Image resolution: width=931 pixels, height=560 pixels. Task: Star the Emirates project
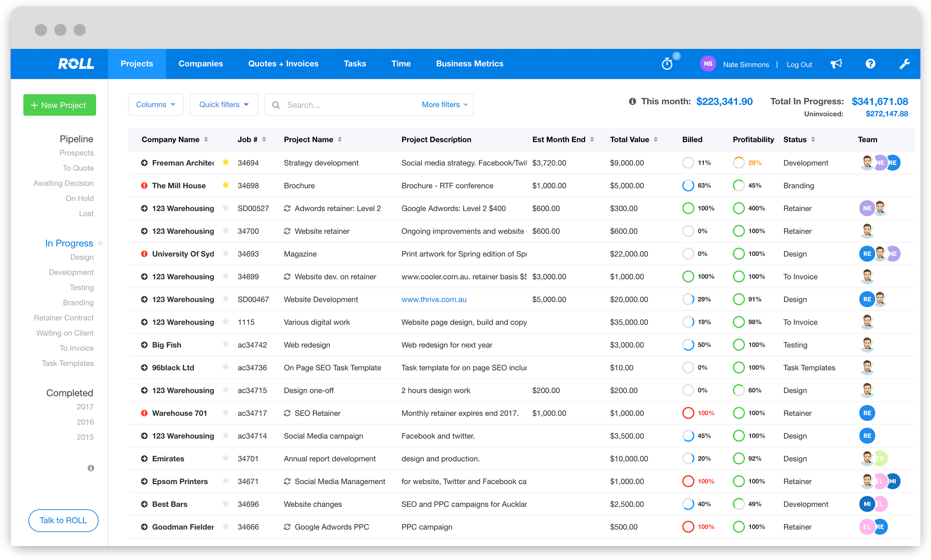click(226, 458)
